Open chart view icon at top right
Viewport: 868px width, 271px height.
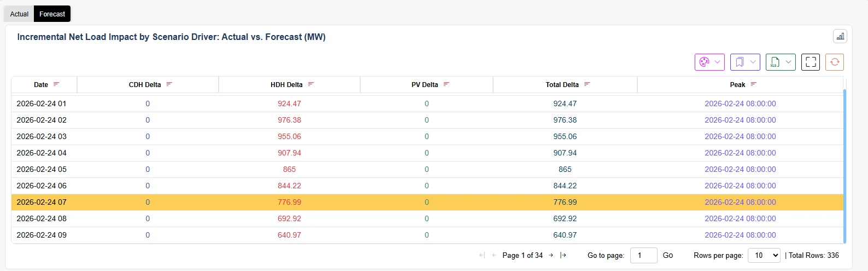coord(840,36)
